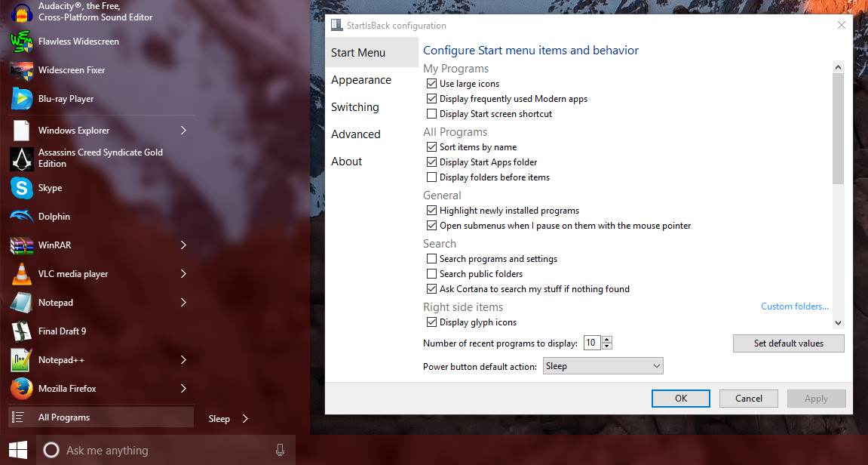Image resolution: width=868 pixels, height=465 pixels.
Task: Toggle Display glyph icons checkbox
Action: click(x=432, y=322)
